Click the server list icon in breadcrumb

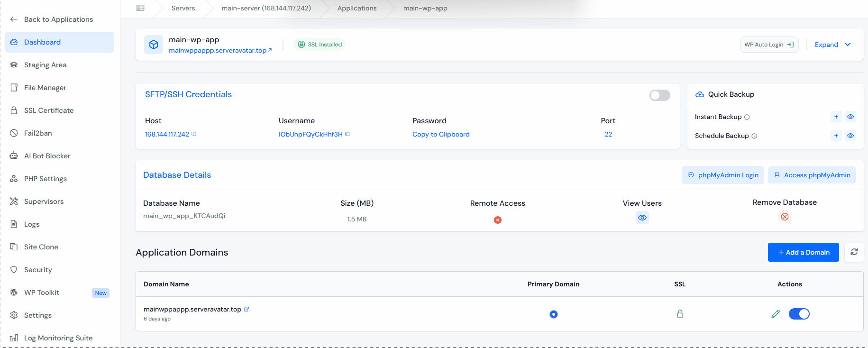coord(140,8)
